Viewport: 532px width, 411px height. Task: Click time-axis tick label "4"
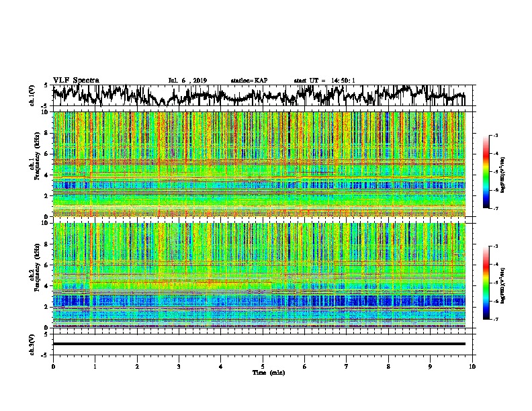221,367
